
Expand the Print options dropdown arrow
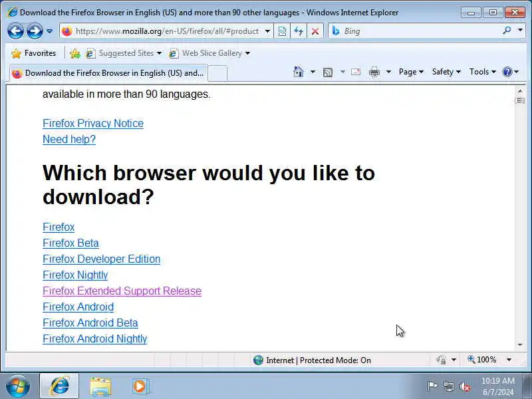tap(388, 72)
